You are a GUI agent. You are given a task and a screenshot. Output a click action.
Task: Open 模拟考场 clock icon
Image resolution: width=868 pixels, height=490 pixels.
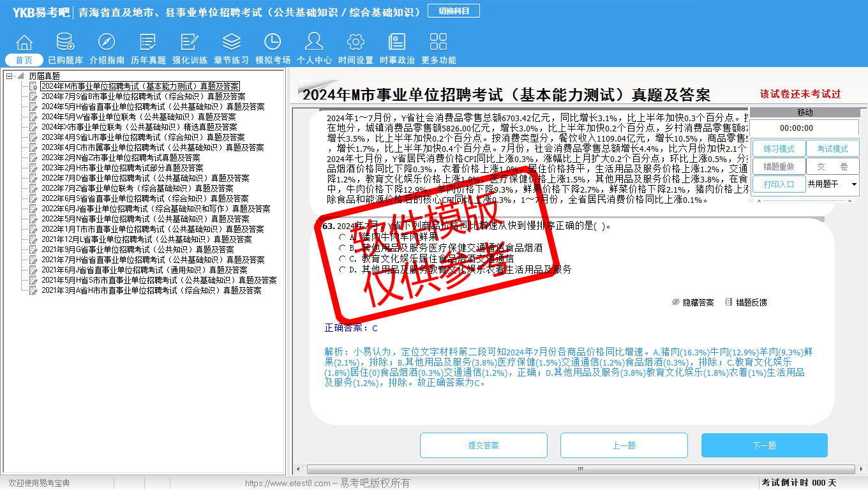273,43
